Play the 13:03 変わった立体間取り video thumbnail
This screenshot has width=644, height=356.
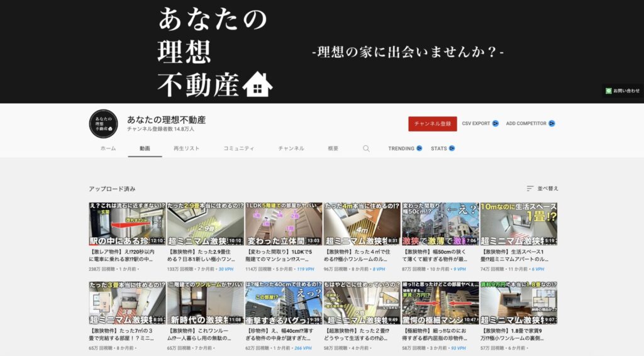(283, 224)
